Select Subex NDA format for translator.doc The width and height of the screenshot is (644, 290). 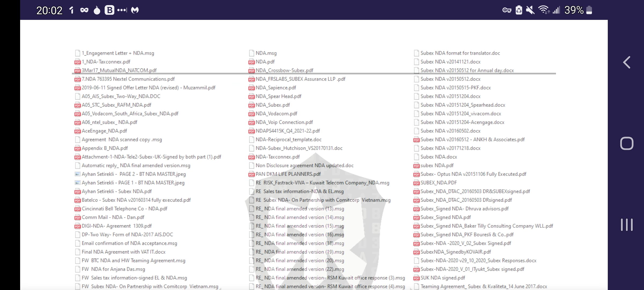[x=460, y=53]
